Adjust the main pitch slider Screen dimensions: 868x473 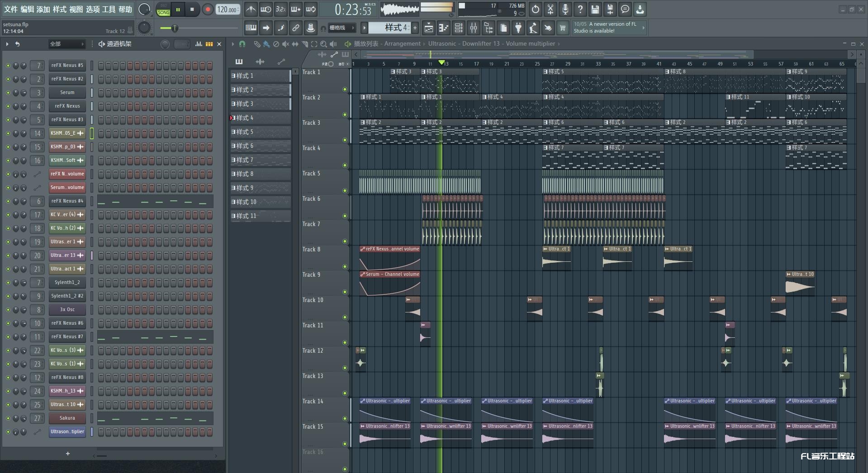[174, 28]
